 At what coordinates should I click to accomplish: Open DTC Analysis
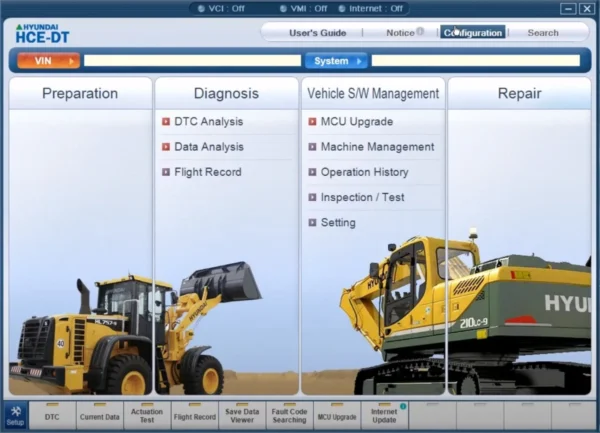(209, 122)
